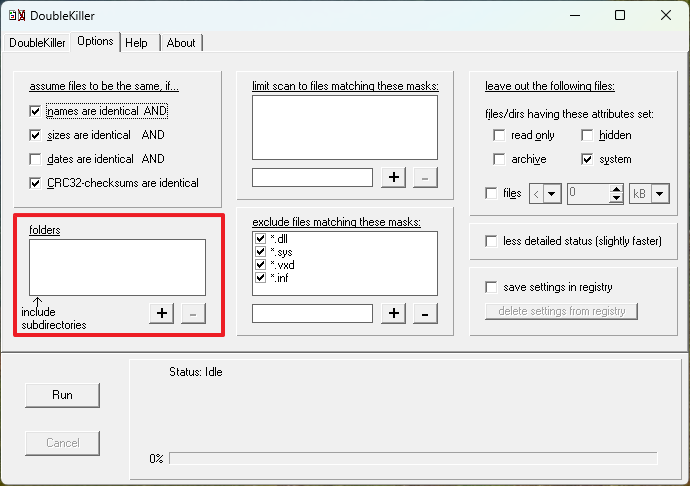Remove limit-scan mask with minus button

(x=425, y=177)
